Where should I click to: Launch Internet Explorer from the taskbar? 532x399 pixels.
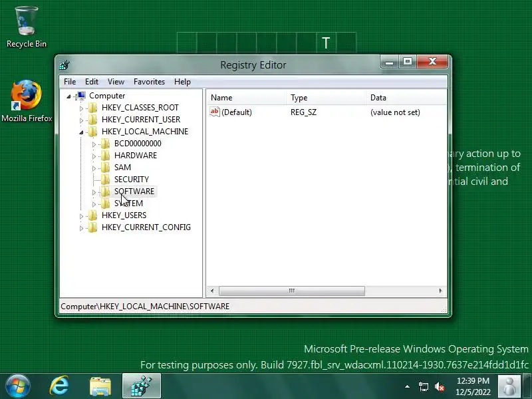[x=59, y=386]
